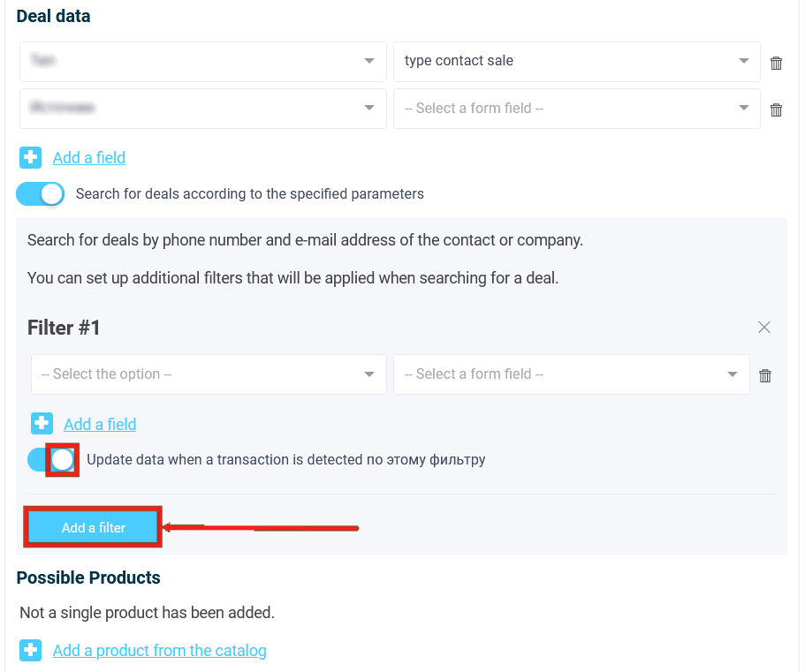Click the trash icon beside the second form field row
Viewport: 805px width, 672px height.
tap(776, 109)
